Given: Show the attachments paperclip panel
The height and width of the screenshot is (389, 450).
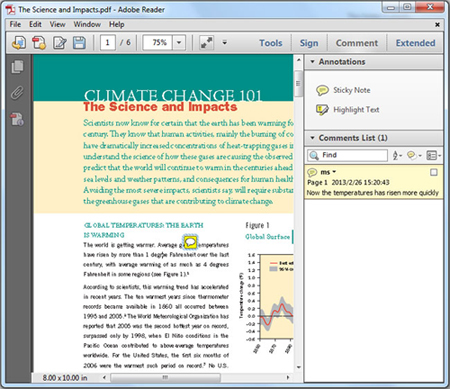Looking at the screenshot, I should click(x=17, y=93).
